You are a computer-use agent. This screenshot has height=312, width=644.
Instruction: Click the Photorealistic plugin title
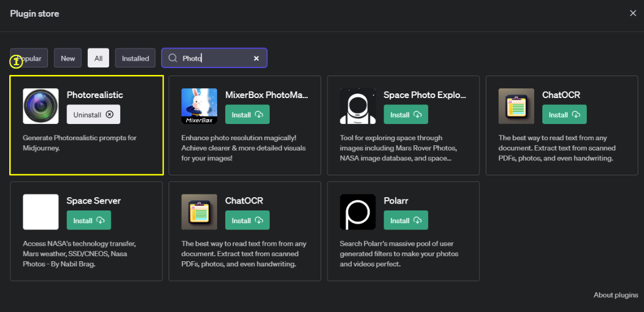pos(95,95)
